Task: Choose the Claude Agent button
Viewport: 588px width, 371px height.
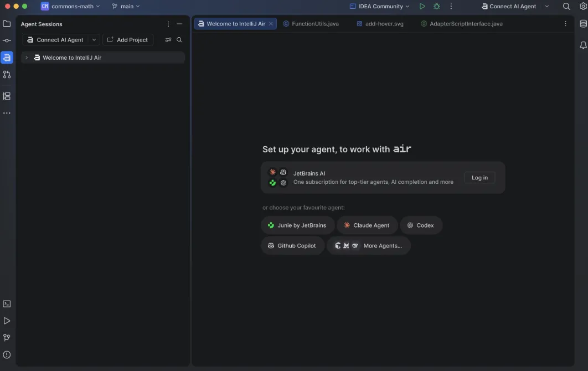Action: coord(367,225)
